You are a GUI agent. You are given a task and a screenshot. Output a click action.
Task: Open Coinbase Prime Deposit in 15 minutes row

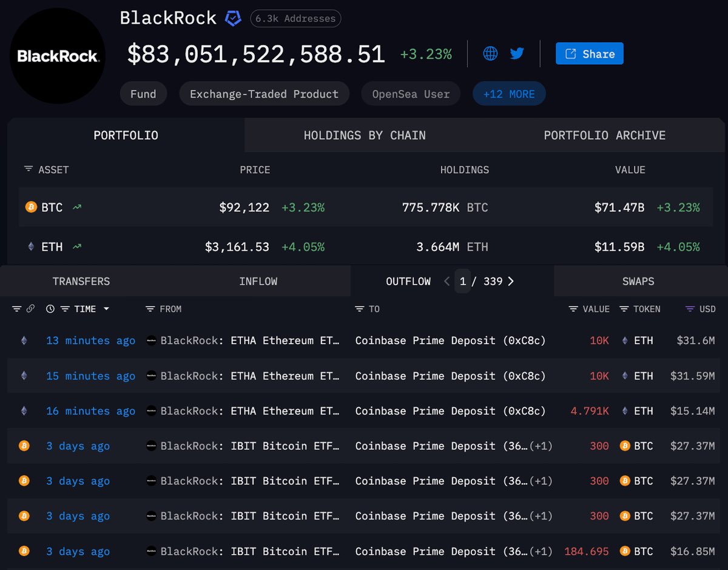pyautogui.click(x=450, y=376)
